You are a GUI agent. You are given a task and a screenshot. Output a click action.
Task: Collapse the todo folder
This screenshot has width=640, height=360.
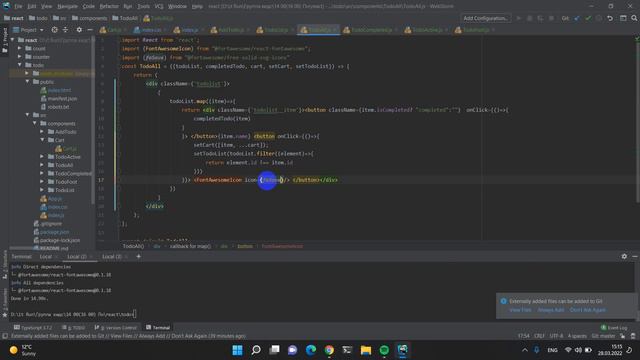click(20, 65)
